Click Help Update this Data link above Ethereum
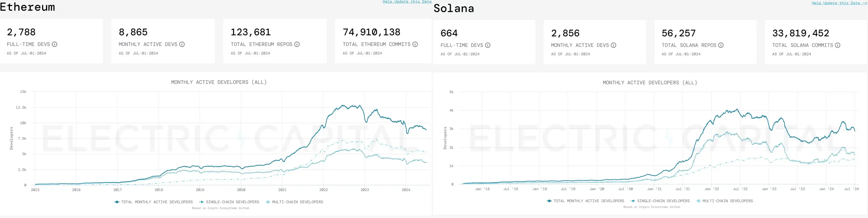The width and height of the screenshot is (868, 218). tap(407, 2)
